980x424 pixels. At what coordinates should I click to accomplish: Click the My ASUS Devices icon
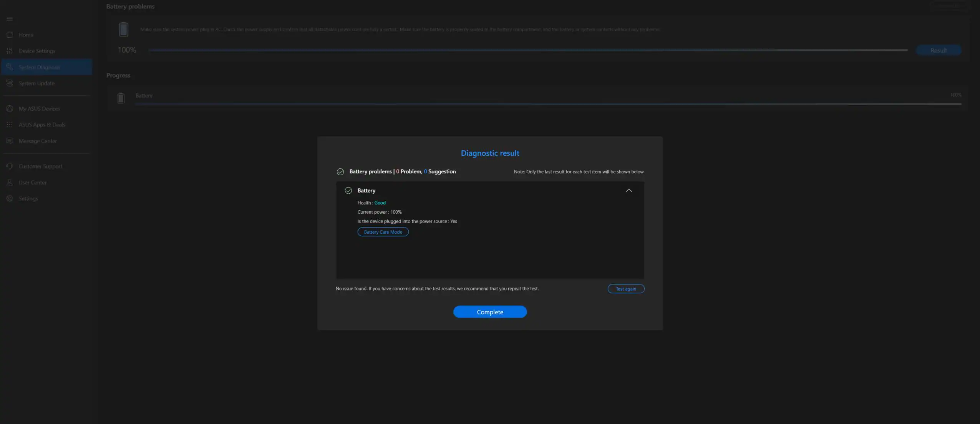pos(10,108)
